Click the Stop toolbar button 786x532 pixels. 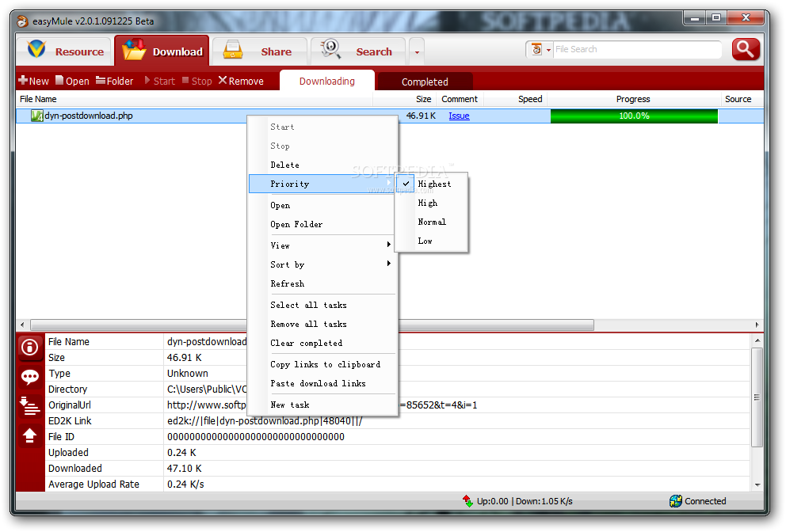tap(196, 81)
